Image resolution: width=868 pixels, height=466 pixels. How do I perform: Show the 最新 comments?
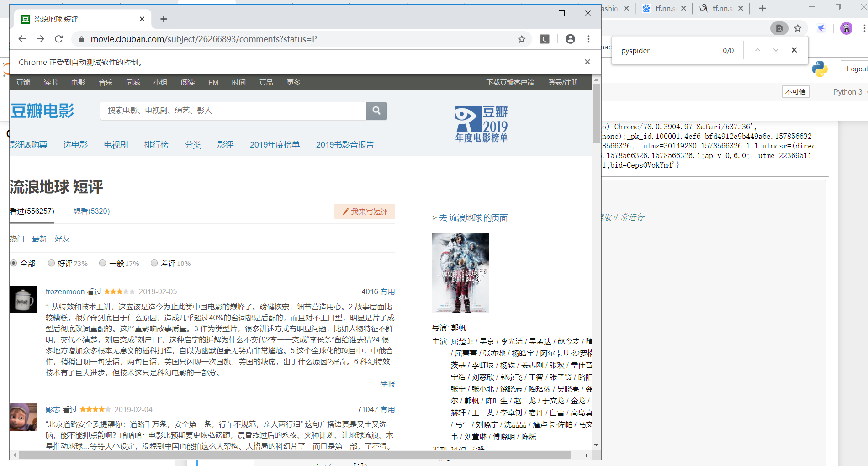(x=39, y=239)
